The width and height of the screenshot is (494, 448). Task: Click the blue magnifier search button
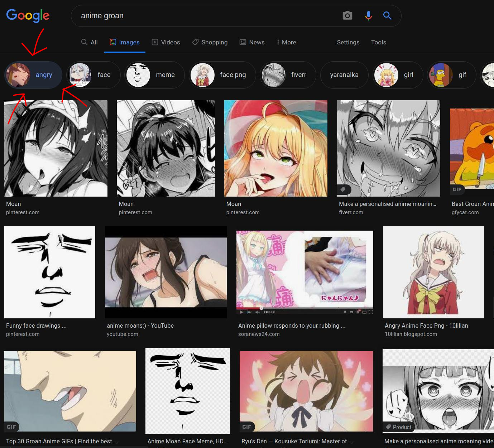pyautogui.click(x=387, y=15)
